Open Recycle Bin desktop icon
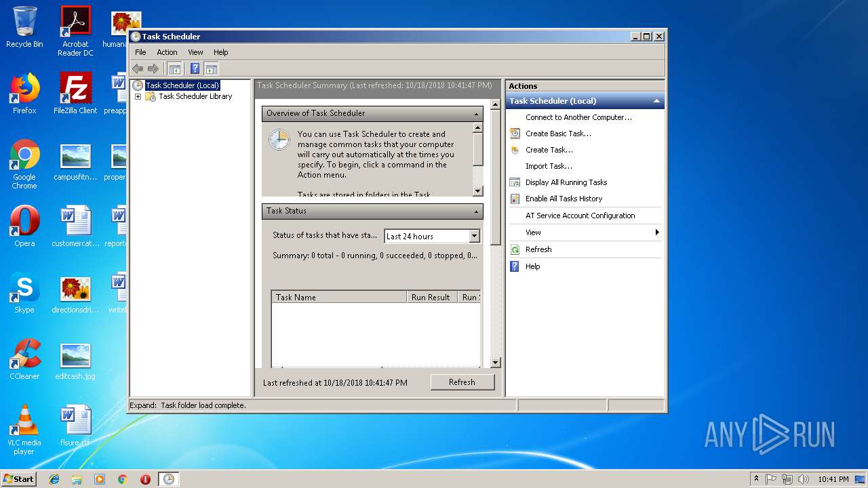 tap(24, 27)
